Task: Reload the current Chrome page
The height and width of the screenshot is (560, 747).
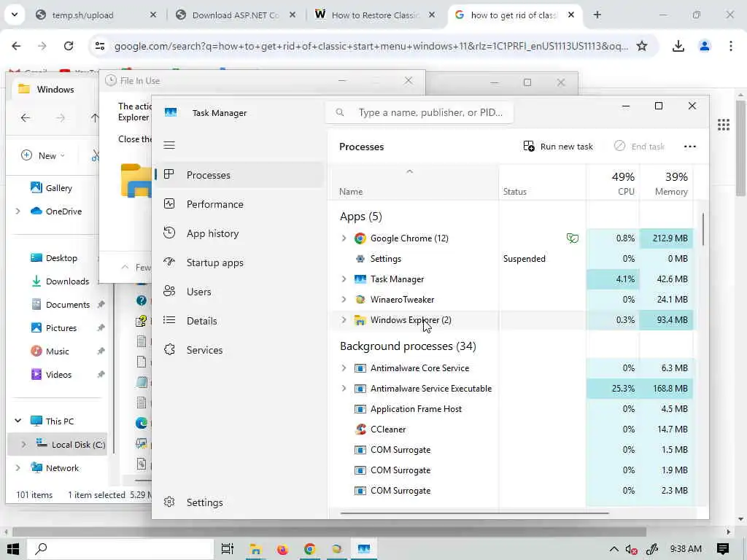Action: click(69, 46)
